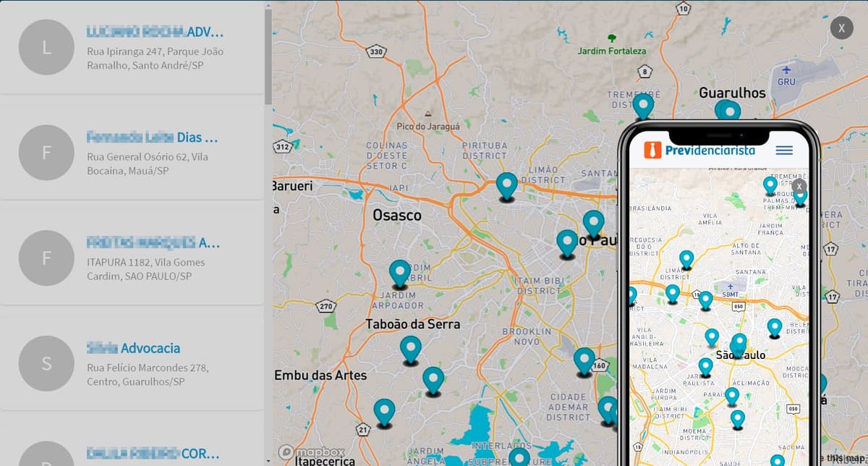Close the phone map preview using its X button
The image size is (868, 466).
pyautogui.click(x=799, y=187)
